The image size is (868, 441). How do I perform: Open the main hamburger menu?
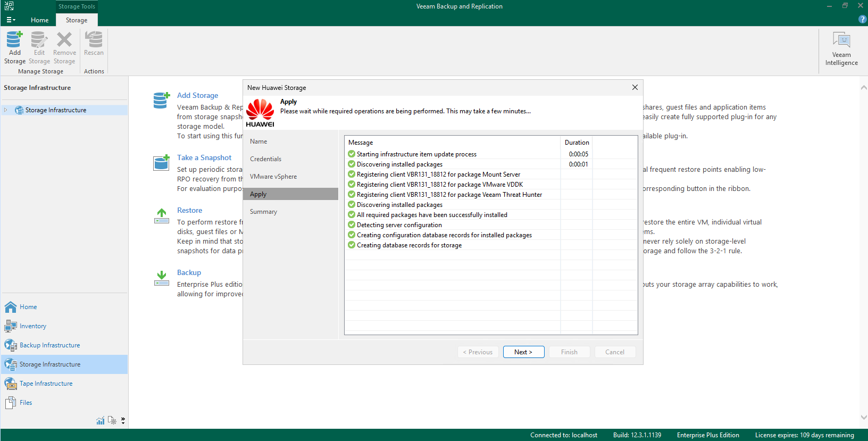coord(11,20)
